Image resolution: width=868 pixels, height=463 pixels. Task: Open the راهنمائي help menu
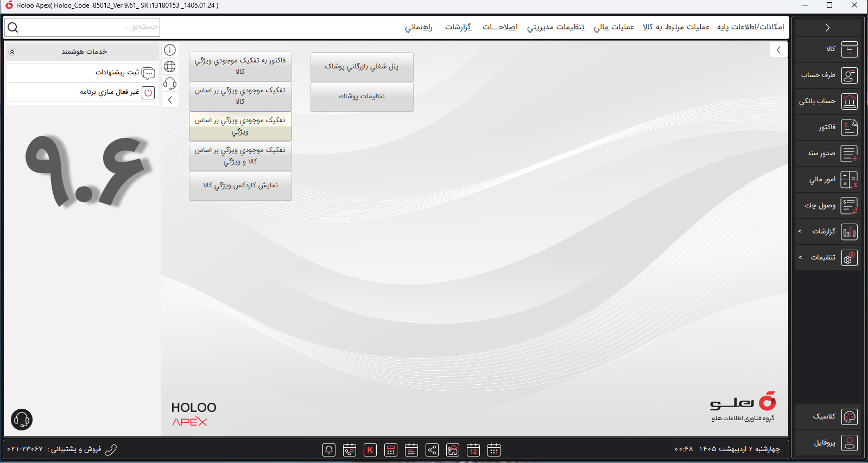(x=419, y=27)
